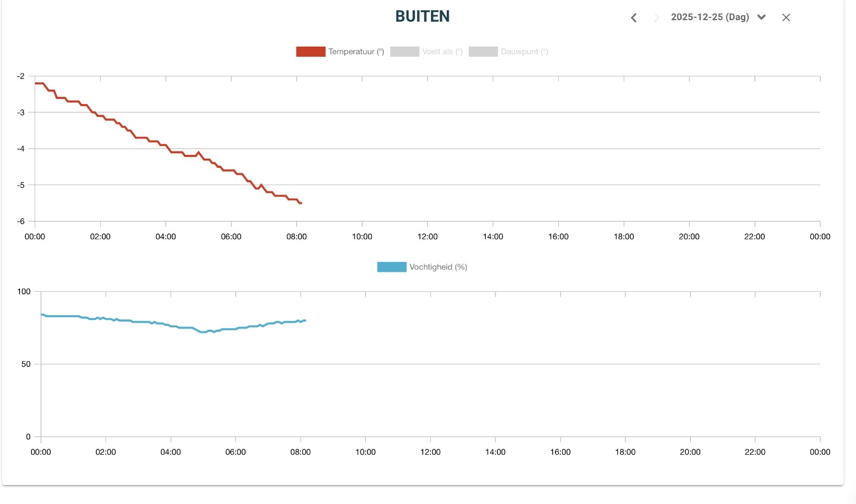Screen dimensions: 856x504
Task: Select the last temperature point after 08:00
Action: click(x=301, y=203)
